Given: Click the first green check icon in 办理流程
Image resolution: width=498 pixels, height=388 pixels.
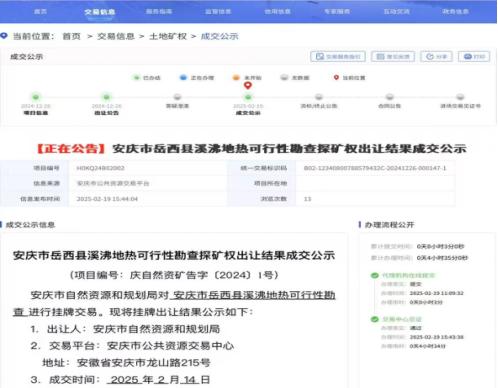Looking at the screenshot, I should pos(375,275).
